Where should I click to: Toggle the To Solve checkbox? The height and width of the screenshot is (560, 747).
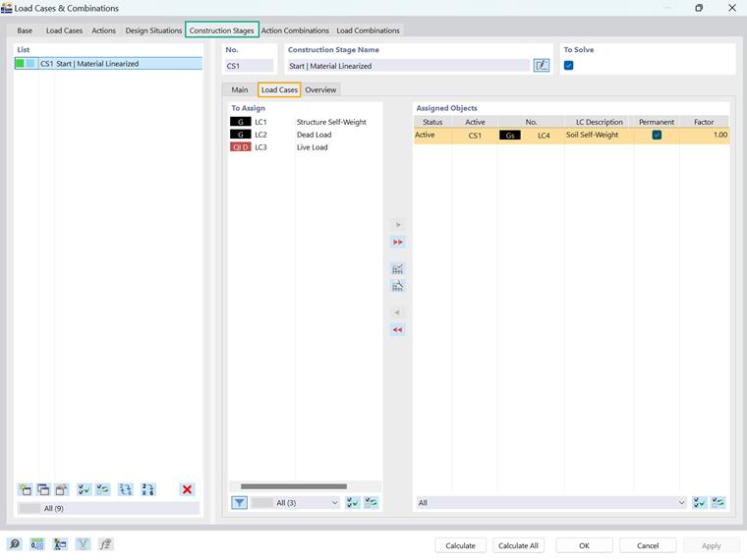tap(568, 65)
